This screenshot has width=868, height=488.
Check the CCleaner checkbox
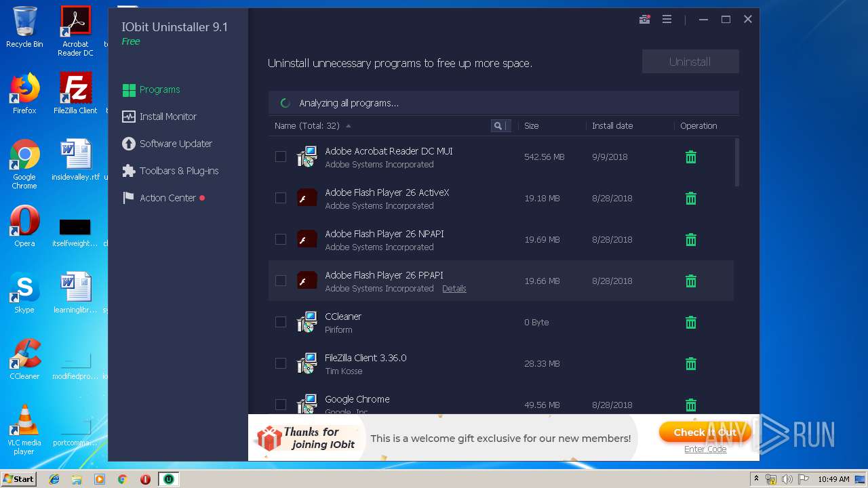(x=281, y=322)
